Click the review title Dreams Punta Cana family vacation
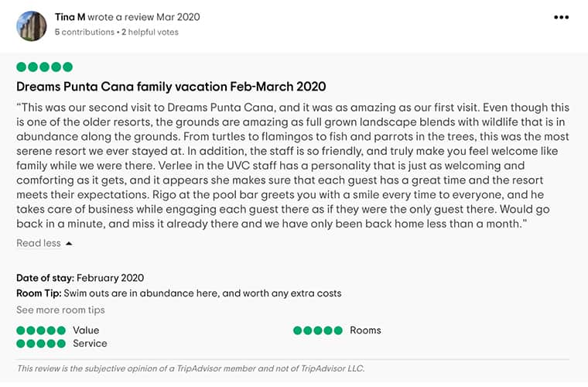588x387 pixels. (x=171, y=87)
